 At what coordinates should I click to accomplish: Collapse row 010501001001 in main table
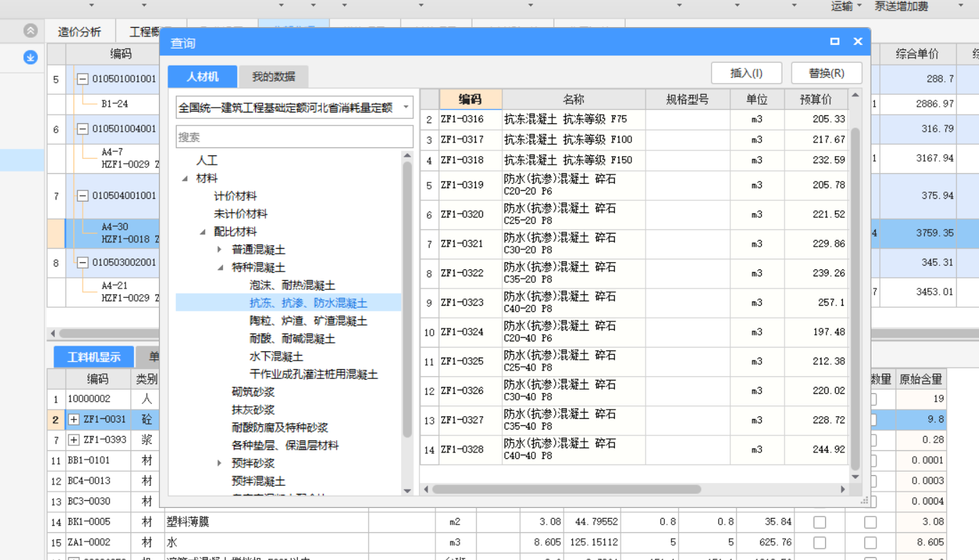point(83,79)
